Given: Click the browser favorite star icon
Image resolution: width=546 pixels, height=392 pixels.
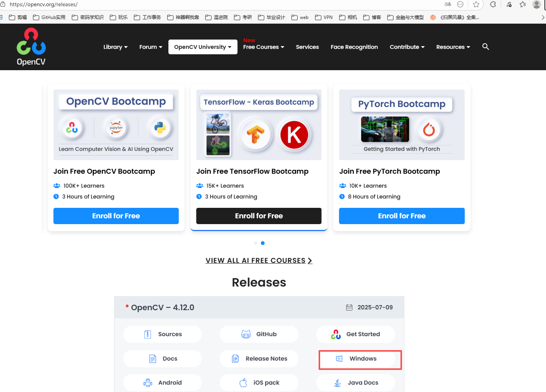Looking at the screenshot, I should (476, 4).
